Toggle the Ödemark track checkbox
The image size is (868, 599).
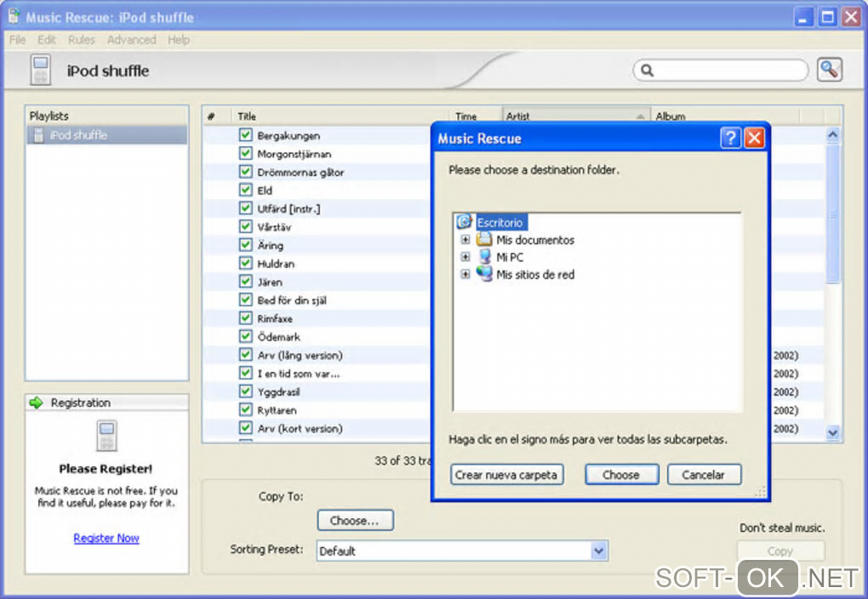246,336
